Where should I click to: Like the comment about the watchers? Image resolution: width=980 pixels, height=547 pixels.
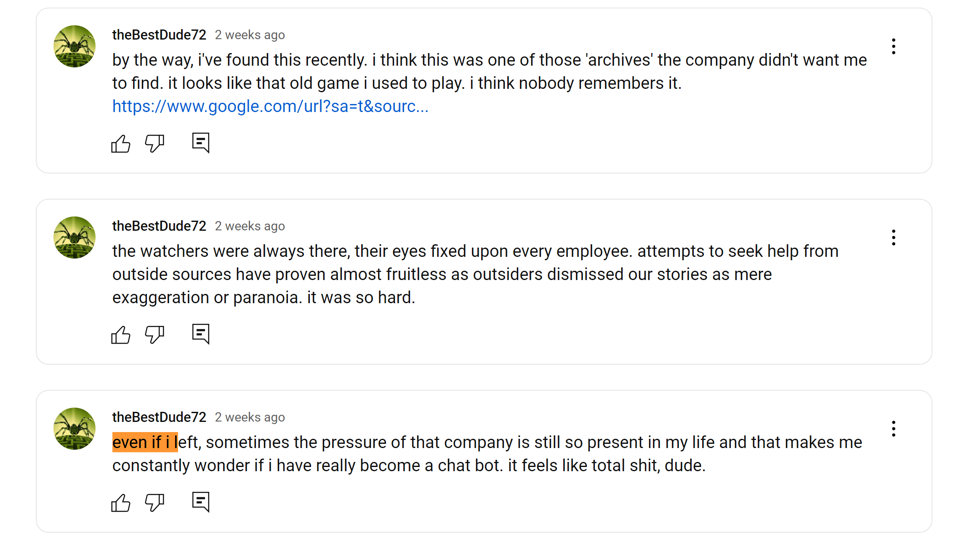point(121,335)
